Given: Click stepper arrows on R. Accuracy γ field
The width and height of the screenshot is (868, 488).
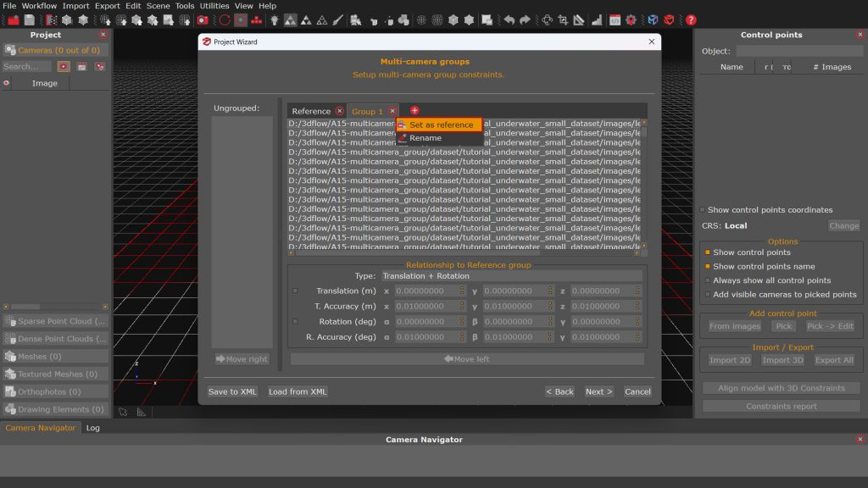Looking at the screenshot, I should (637, 337).
